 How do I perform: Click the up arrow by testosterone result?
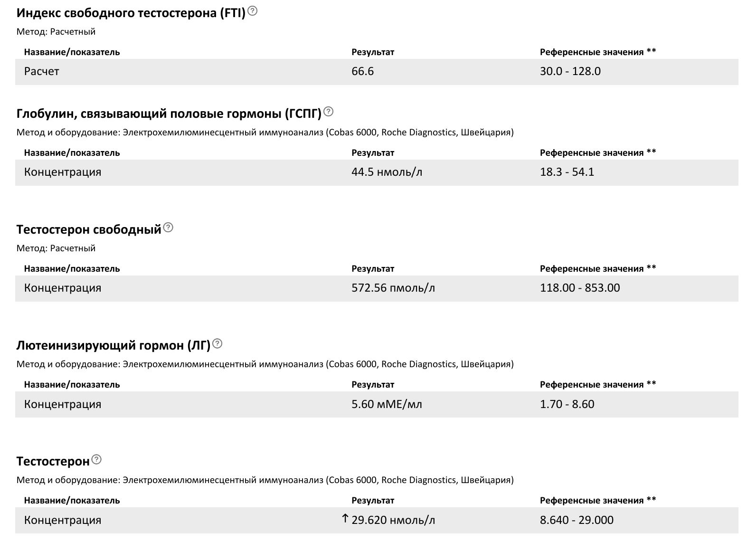coord(345,519)
